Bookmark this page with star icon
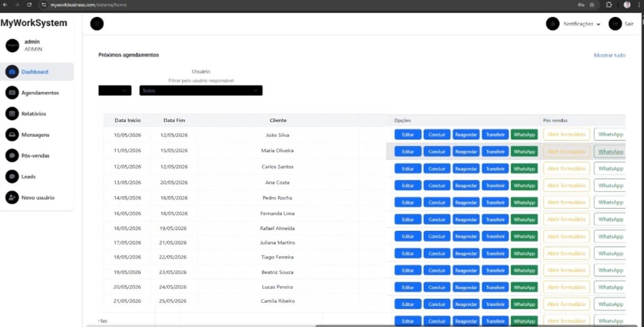The width and height of the screenshot is (644, 327). [x=592, y=5]
